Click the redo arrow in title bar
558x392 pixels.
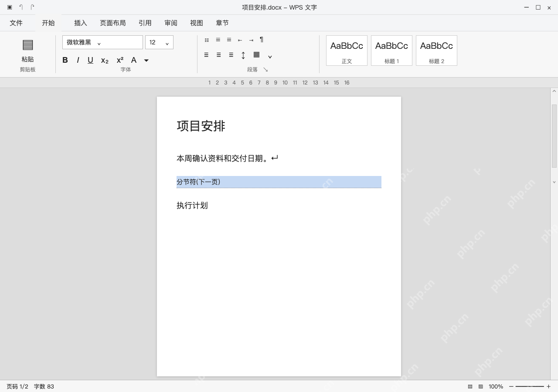[x=32, y=7]
